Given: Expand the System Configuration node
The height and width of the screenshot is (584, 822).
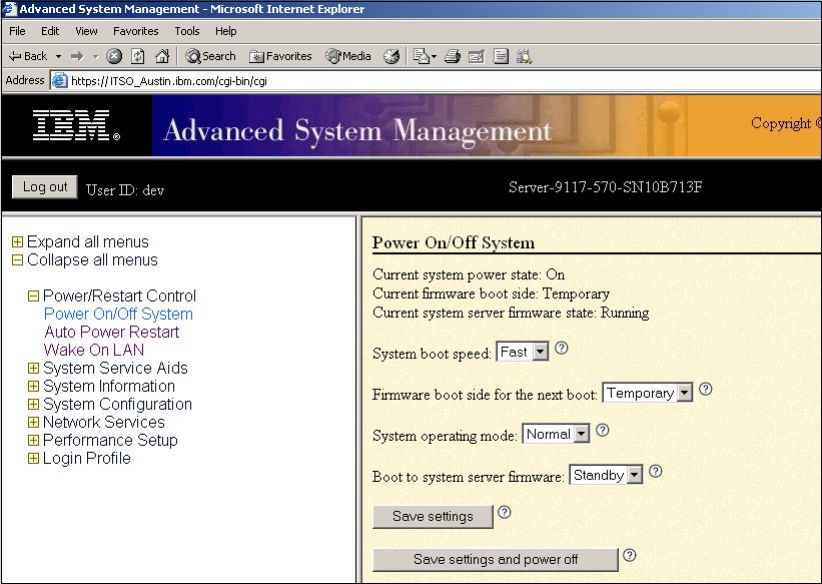Looking at the screenshot, I should tap(33, 404).
